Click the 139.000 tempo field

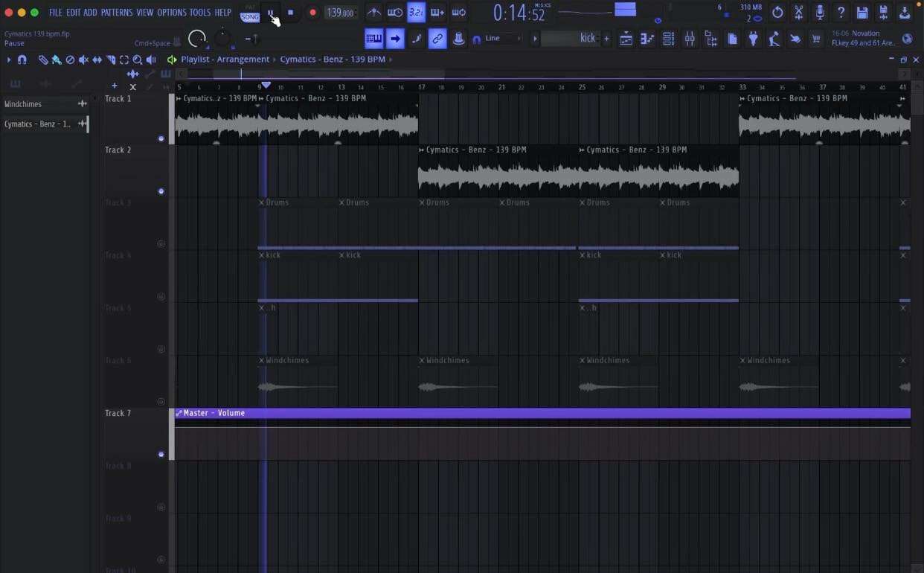[340, 13]
